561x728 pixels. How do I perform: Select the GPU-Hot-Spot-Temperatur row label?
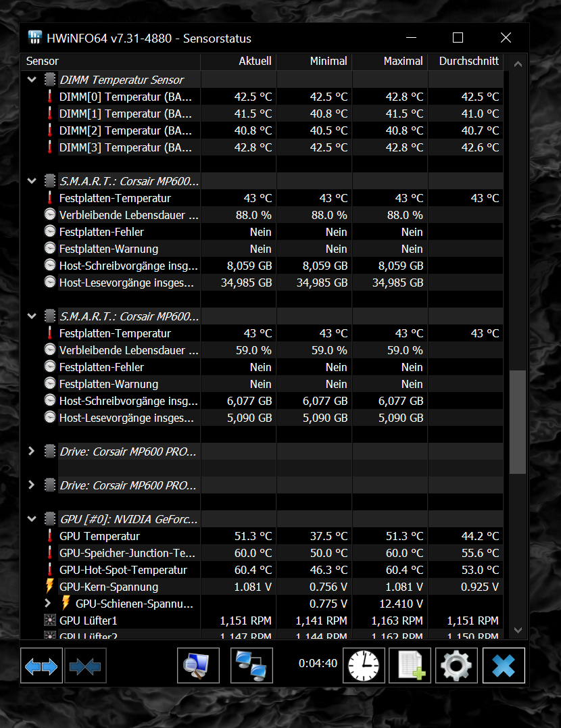coord(123,570)
